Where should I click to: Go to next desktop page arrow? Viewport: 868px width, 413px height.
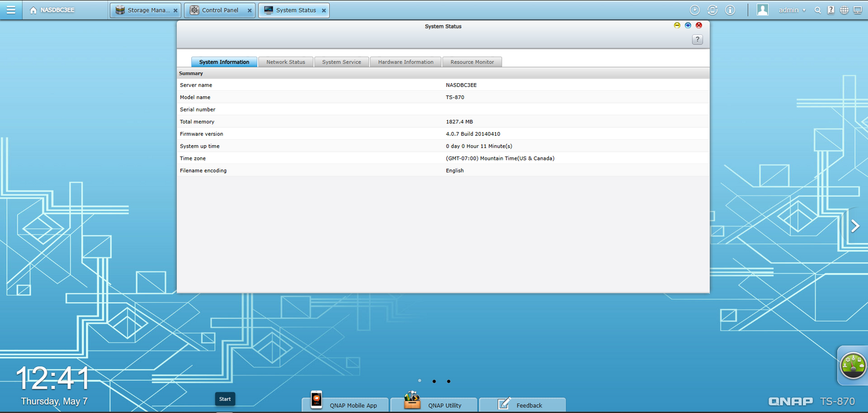click(855, 225)
